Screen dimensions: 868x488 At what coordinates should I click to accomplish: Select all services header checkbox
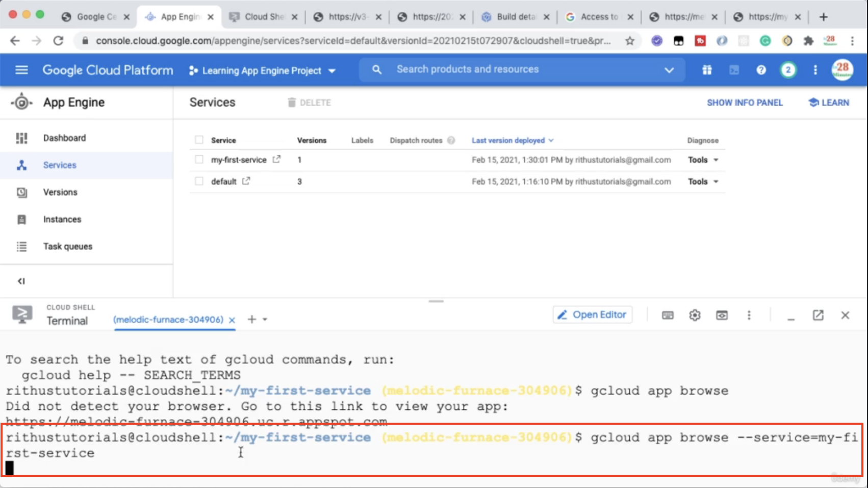tap(199, 140)
